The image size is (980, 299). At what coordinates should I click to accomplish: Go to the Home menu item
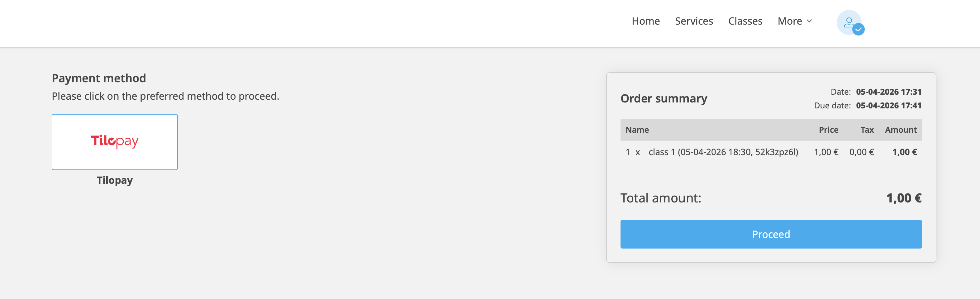tap(646, 21)
